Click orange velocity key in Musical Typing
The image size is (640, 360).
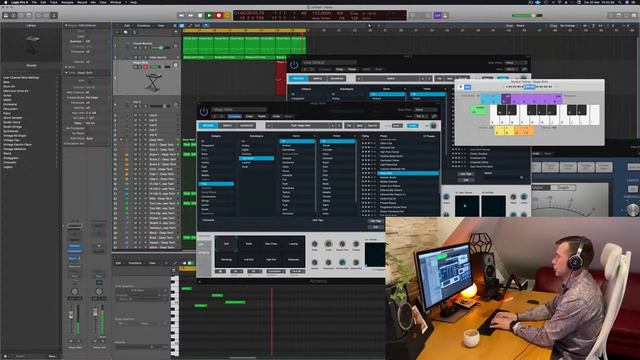pos(524,131)
